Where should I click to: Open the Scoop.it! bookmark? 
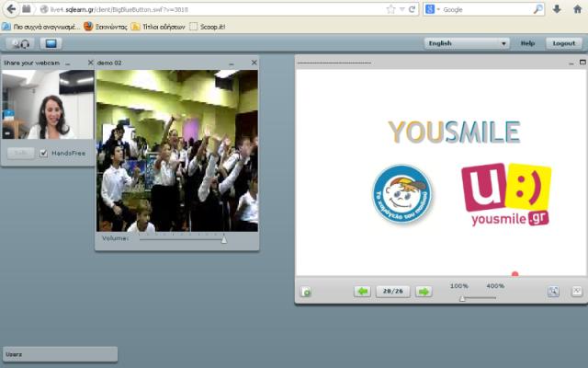(208, 27)
